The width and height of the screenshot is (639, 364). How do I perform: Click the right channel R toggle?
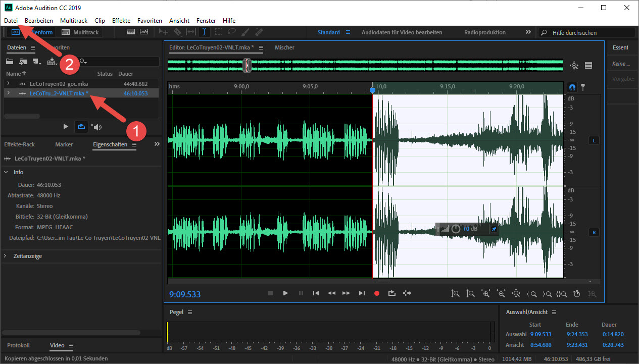tap(594, 233)
